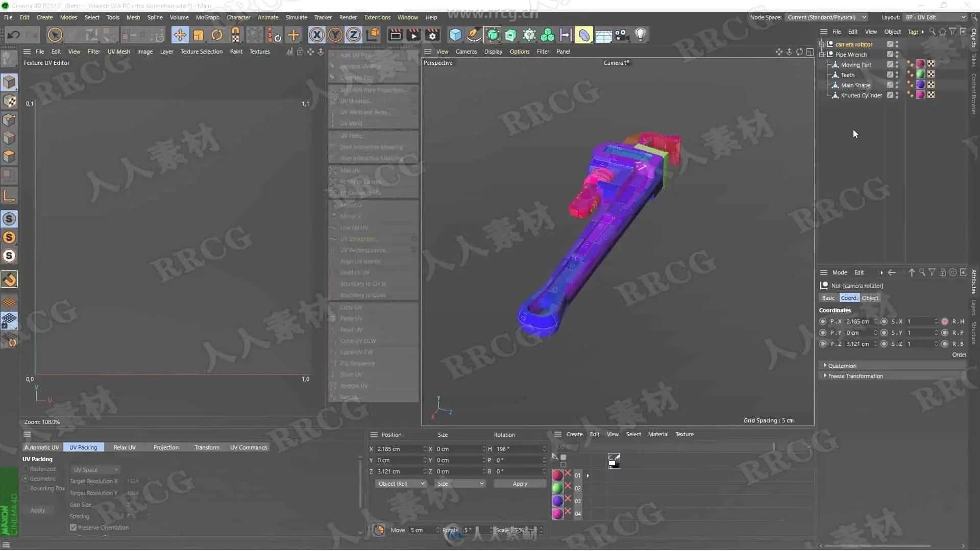The image size is (980, 551).
Task: Open the Spline Pen tool
Action: click(474, 35)
